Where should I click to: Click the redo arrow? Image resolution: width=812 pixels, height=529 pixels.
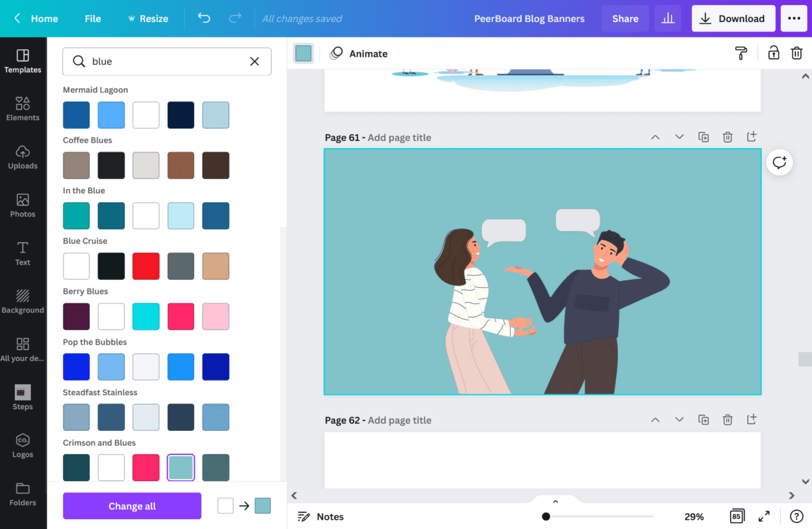coord(235,18)
